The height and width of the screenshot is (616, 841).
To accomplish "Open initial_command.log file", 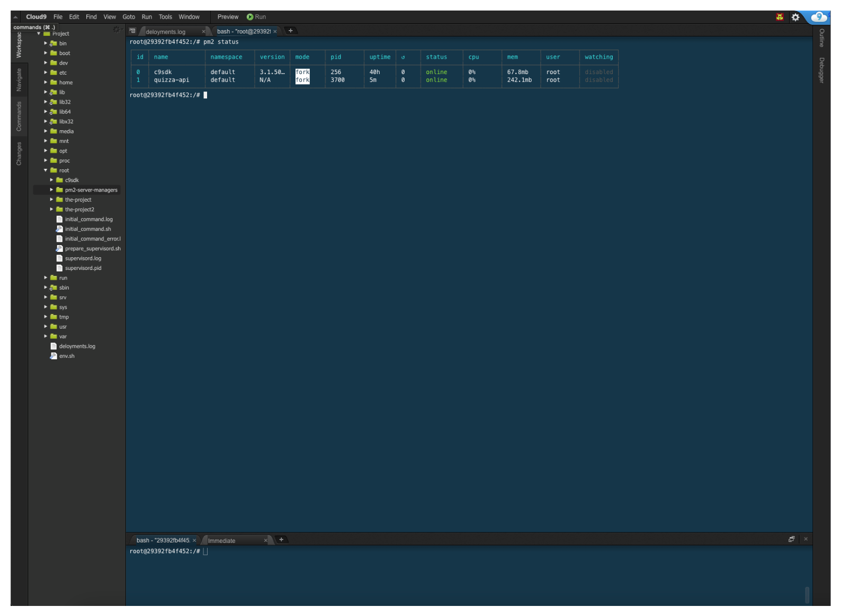I will coord(84,220).
